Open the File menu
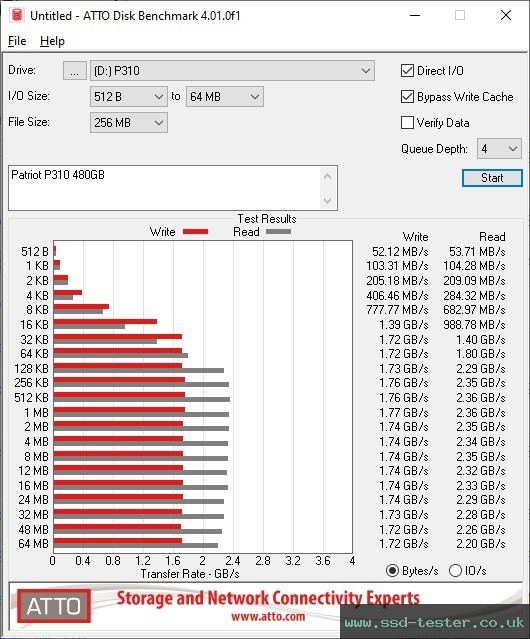This screenshot has height=639, width=530. pos(17,41)
